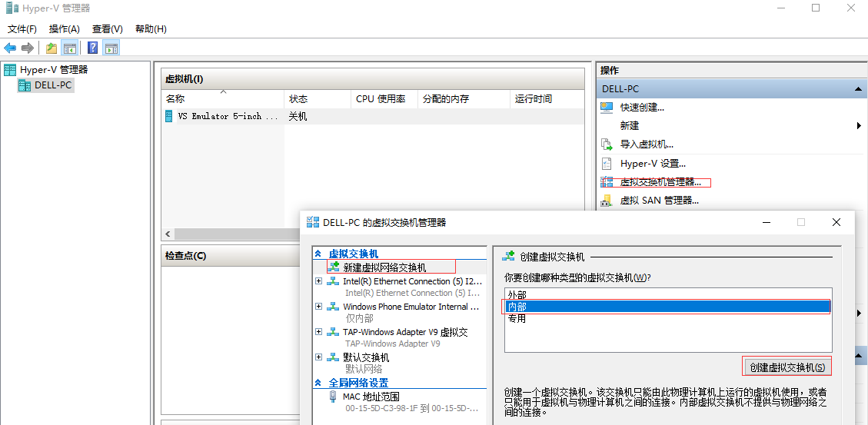Expand the Intel(R) Ethernet Connection switch node
This screenshot has width=868, height=425.
coord(318,281)
